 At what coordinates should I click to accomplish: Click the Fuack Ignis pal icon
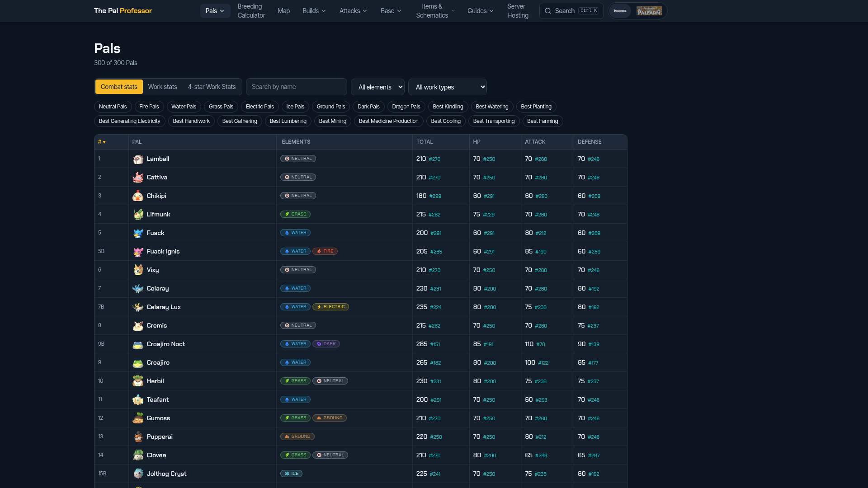tap(138, 252)
